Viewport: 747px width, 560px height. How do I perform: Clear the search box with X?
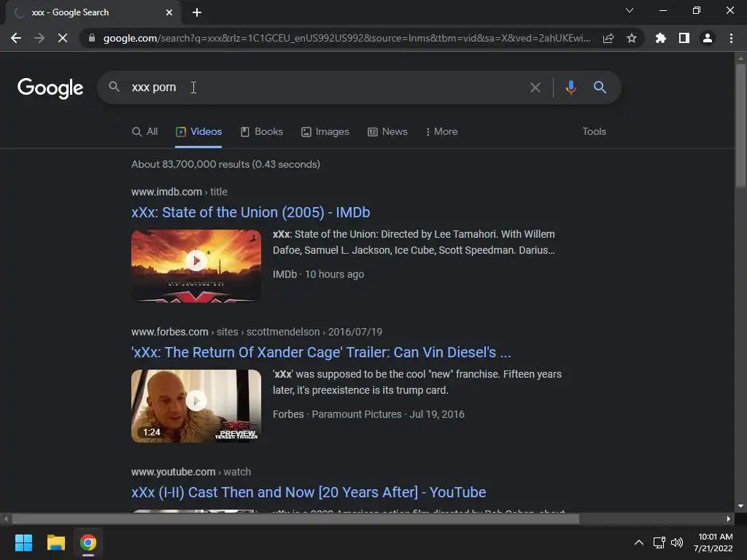click(535, 87)
